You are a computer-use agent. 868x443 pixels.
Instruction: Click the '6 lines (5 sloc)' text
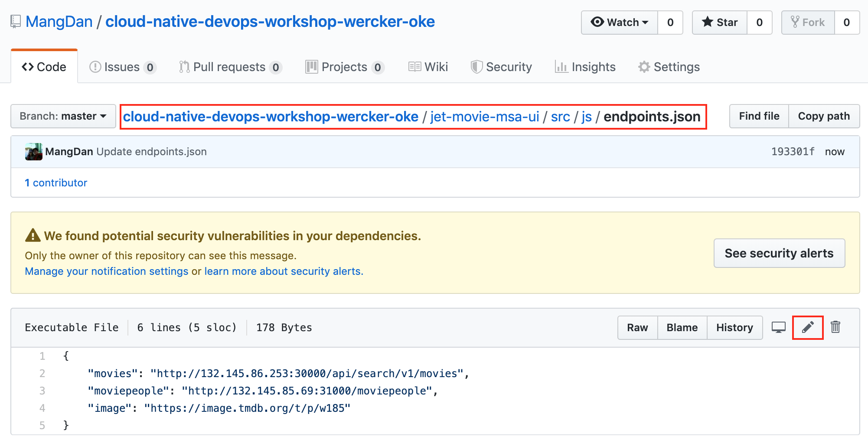pyautogui.click(x=187, y=328)
